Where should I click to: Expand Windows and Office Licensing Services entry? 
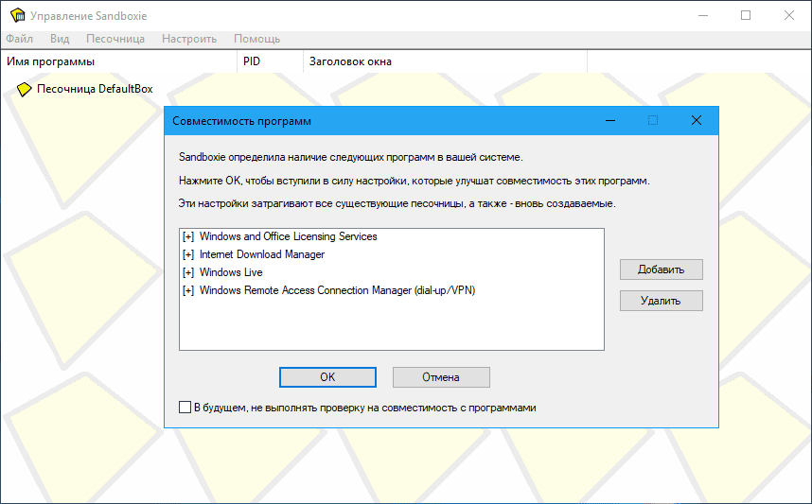[188, 237]
